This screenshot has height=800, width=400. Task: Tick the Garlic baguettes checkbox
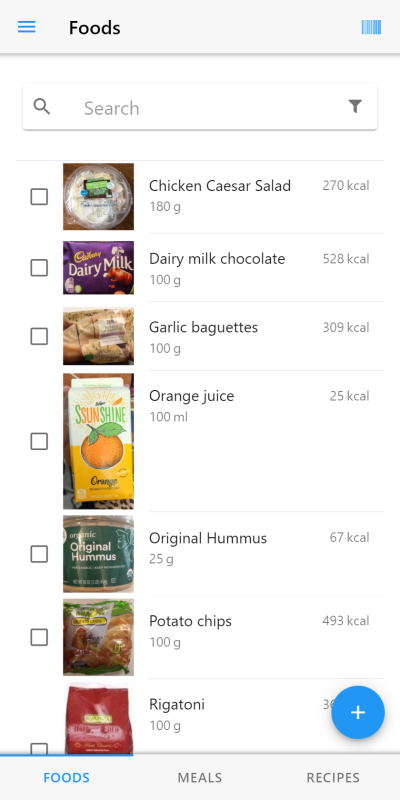[x=39, y=336]
